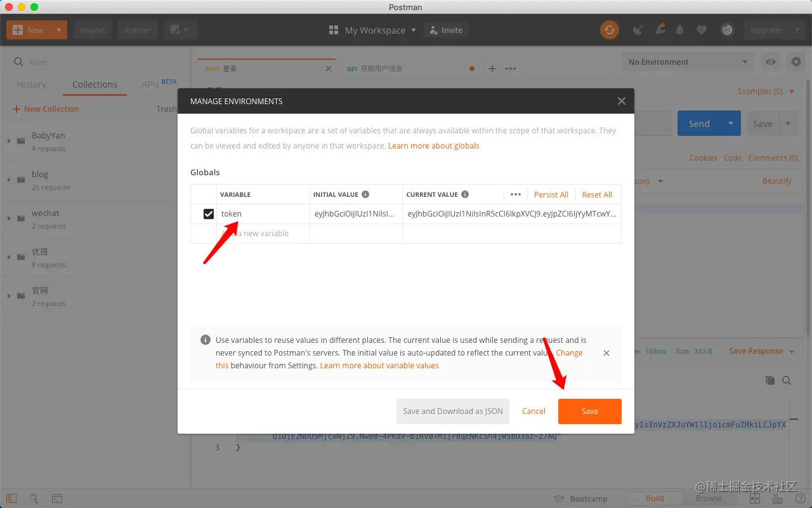812x508 pixels.
Task: Uncheck the token variable checkbox
Action: [208, 214]
